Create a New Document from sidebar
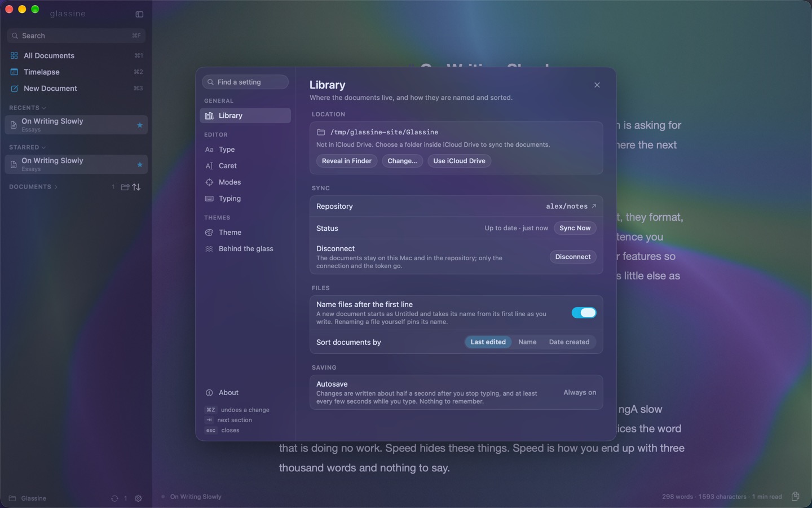Viewport: 812px width, 508px height. coord(76,88)
